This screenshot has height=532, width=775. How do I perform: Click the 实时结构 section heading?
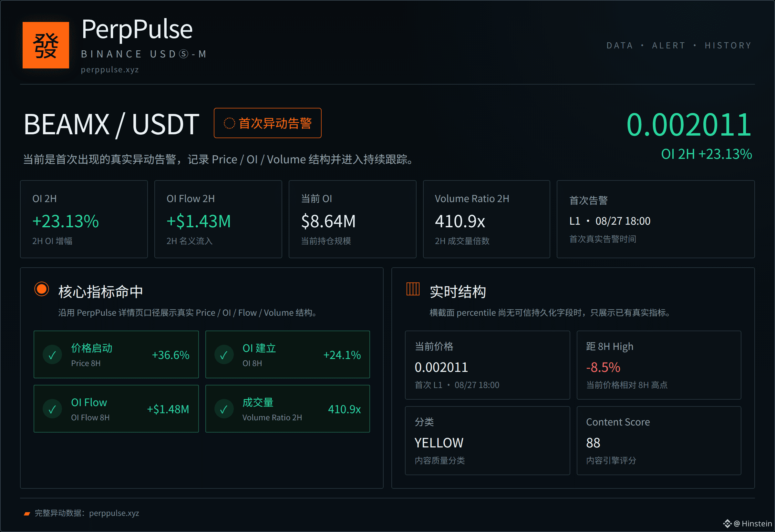[458, 292]
